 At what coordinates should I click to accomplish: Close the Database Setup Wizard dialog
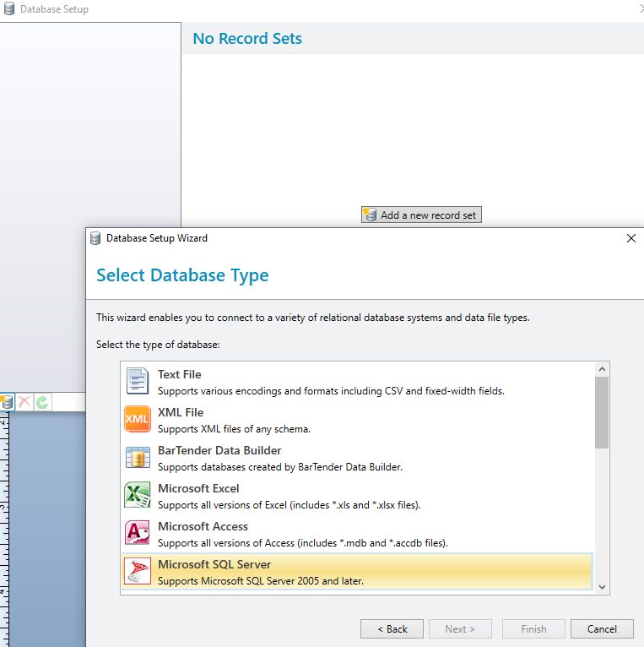point(630,238)
